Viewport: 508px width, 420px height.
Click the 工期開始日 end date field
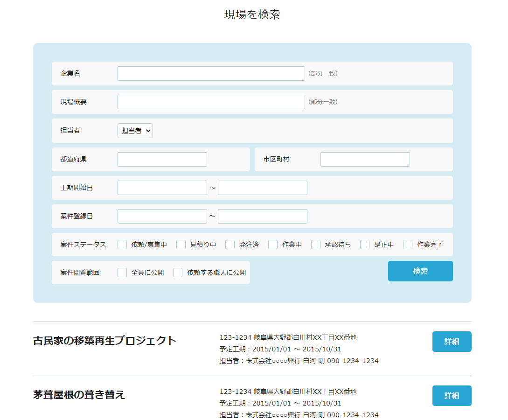[x=263, y=188]
